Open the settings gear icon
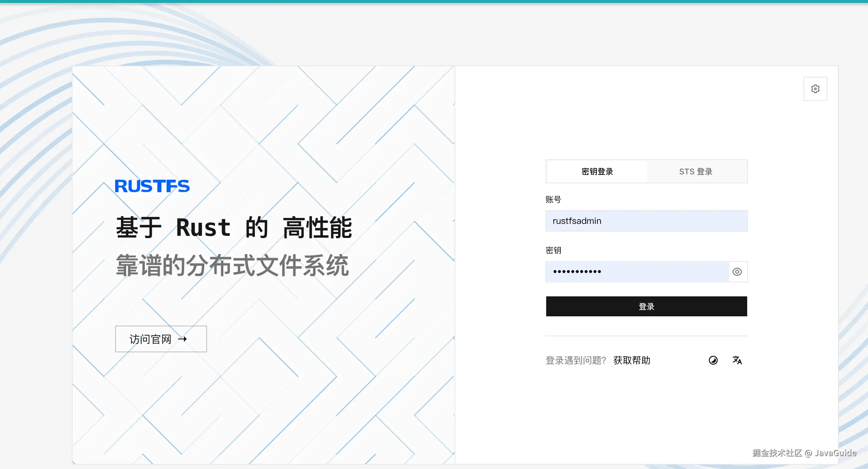868x469 pixels. click(x=815, y=89)
